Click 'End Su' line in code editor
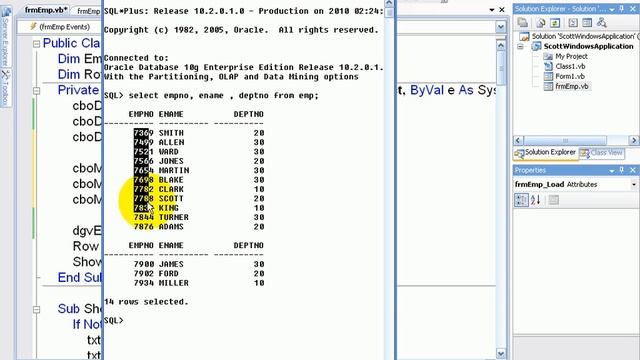The height and width of the screenshot is (360, 640). click(80, 278)
